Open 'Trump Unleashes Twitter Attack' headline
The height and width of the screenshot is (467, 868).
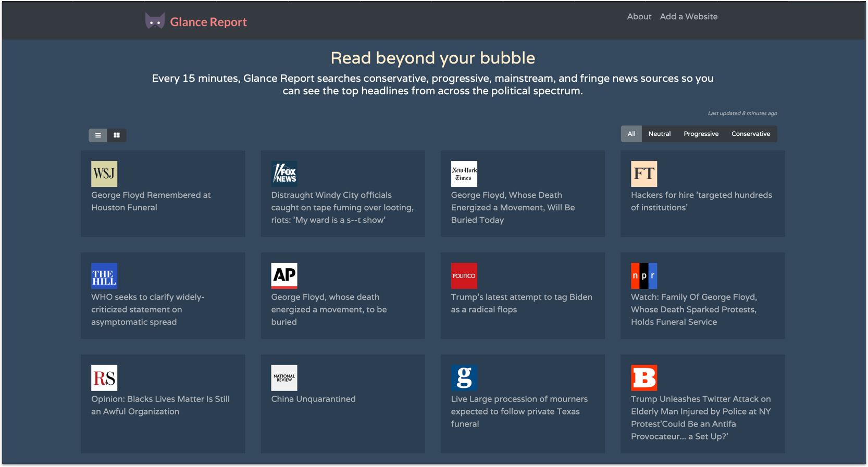(701, 418)
